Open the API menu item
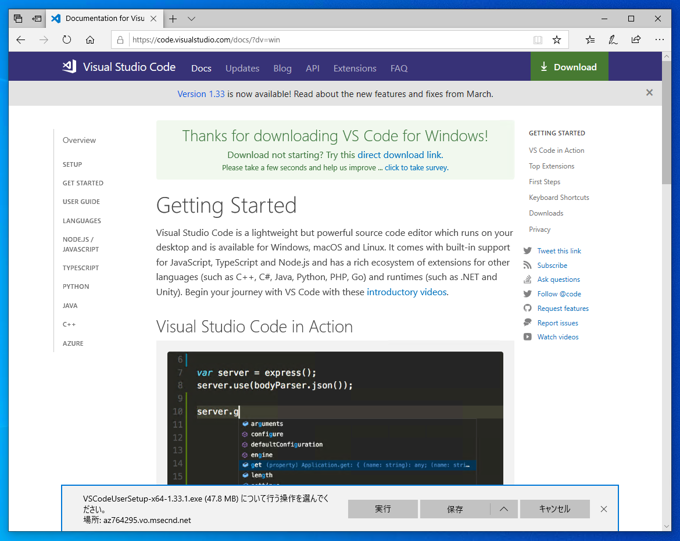Viewport: 680px width, 541px height. point(312,69)
